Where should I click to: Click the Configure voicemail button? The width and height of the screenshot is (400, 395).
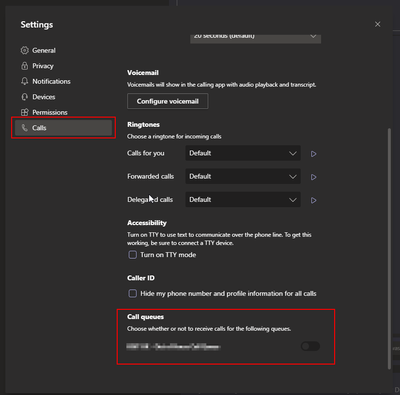pos(168,101)
